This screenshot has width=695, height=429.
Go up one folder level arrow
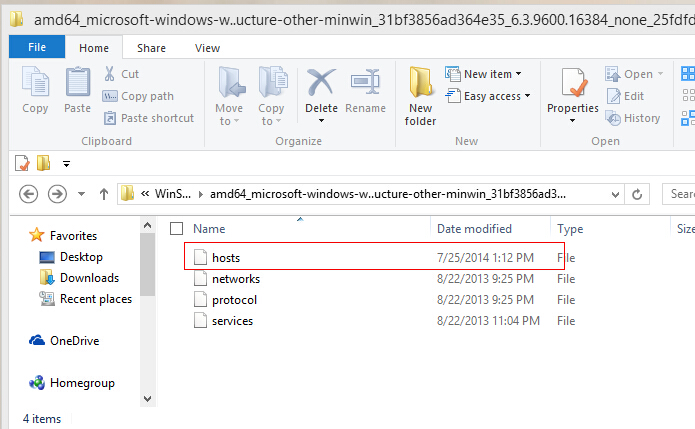coord(104,193)
